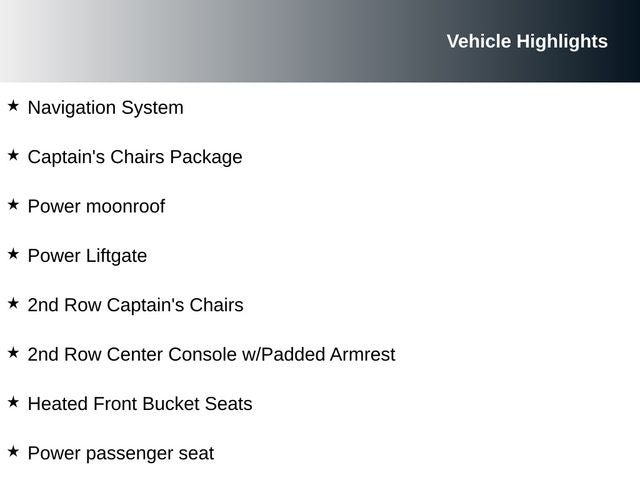The width and height of the screenshot is (640, 480).
Task: Select the Captain's Chairs Package highlight text
Action: click(135, 157)
